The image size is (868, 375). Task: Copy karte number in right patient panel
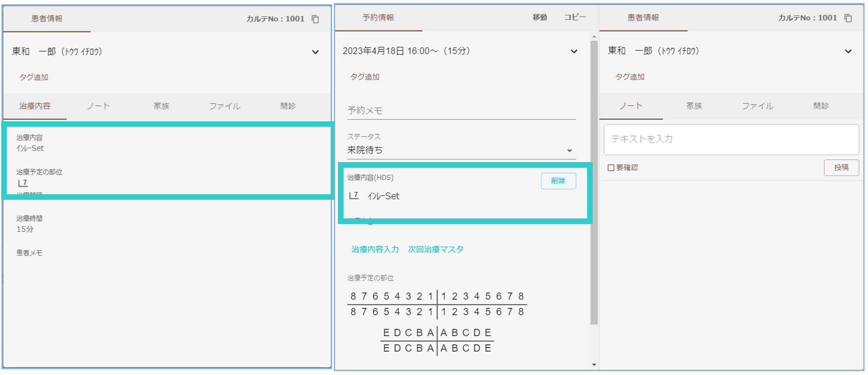click(x=848, y=18)
